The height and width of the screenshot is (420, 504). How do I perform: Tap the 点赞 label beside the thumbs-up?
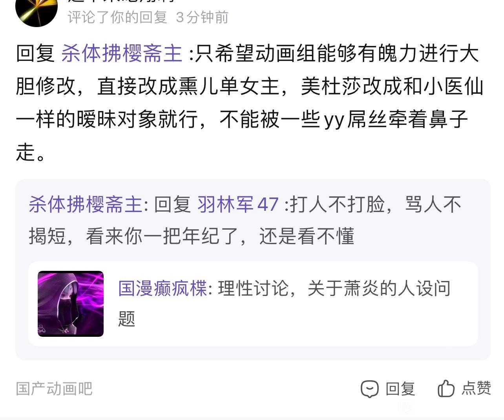coord(476,388)
